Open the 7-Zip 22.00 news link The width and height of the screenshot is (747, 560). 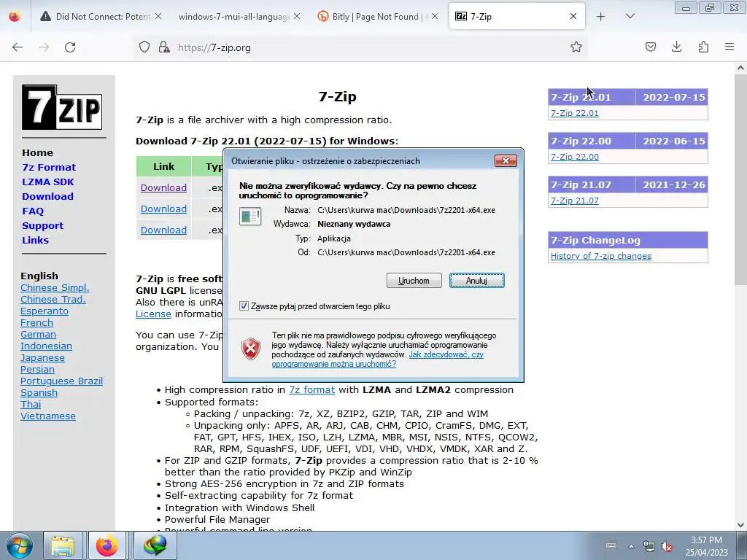(x=575, y=157)
